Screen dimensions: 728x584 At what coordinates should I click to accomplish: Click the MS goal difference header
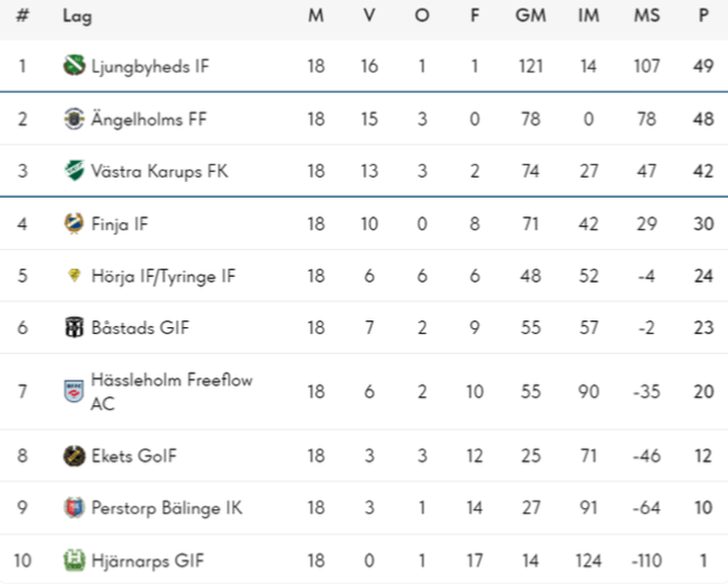(647, 15)
